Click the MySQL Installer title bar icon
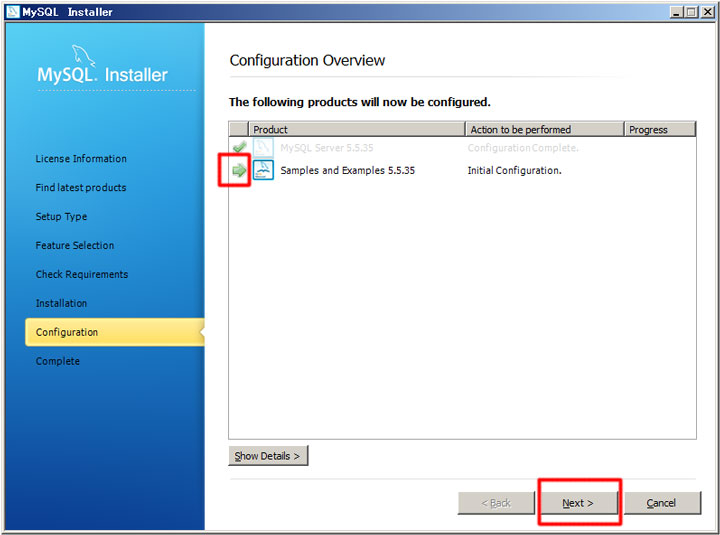The height and width of the screenshot is (535, 720). click(x=12, y=11)
